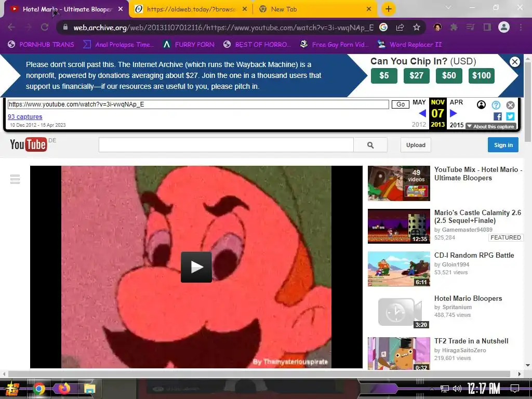Click the YouTube Upload button
This screenshot has height=399, width=532.
[x=416, y=145]
